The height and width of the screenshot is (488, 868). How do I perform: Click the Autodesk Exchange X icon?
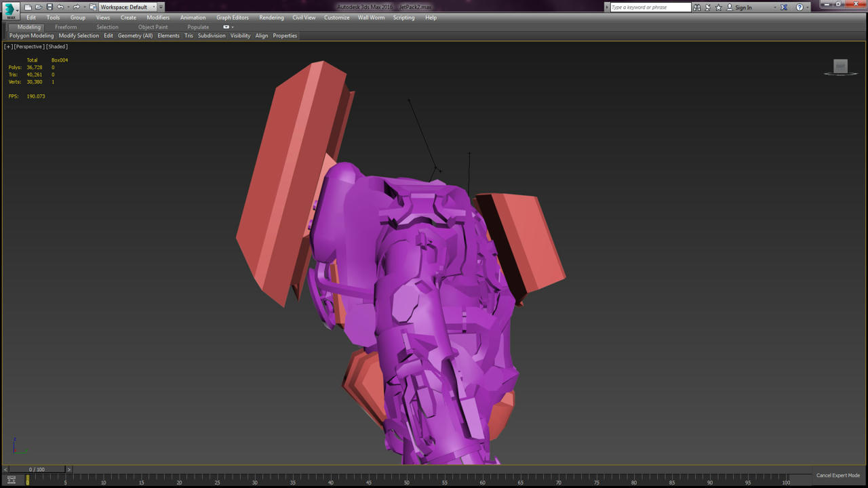(784, 7)
